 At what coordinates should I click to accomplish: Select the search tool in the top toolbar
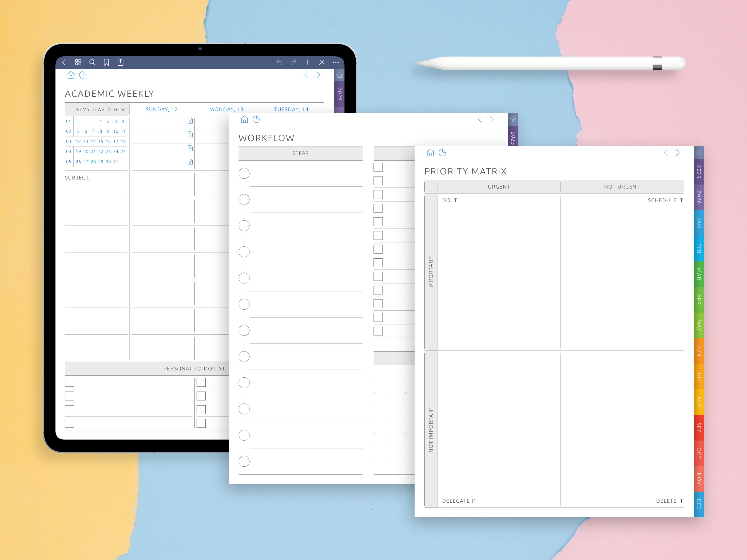click(92, 62)
